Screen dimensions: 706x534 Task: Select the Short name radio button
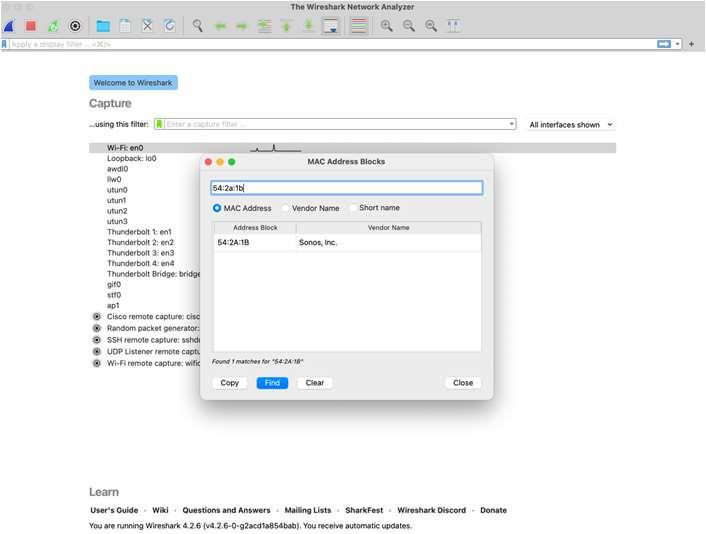(x=353, y=208)
